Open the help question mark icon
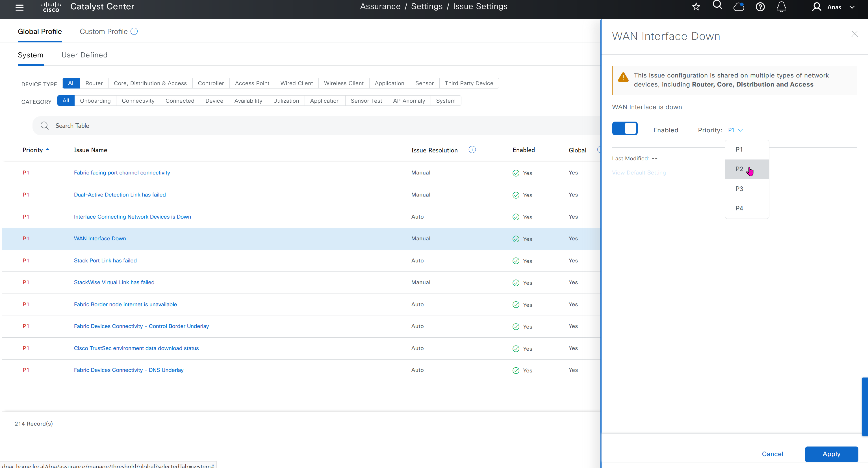This screenshot has width=868, height=468. pos(760,7)
